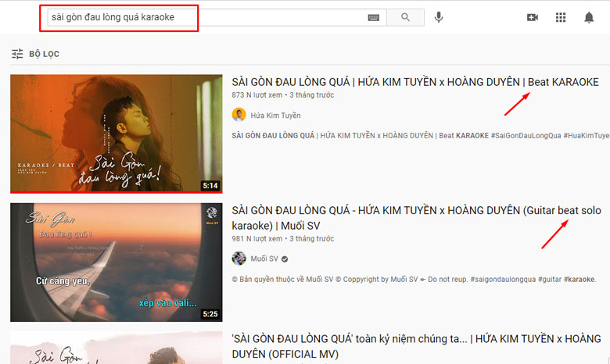
Task: Open the notifications bell icon
Action: (x=589, y=17)
